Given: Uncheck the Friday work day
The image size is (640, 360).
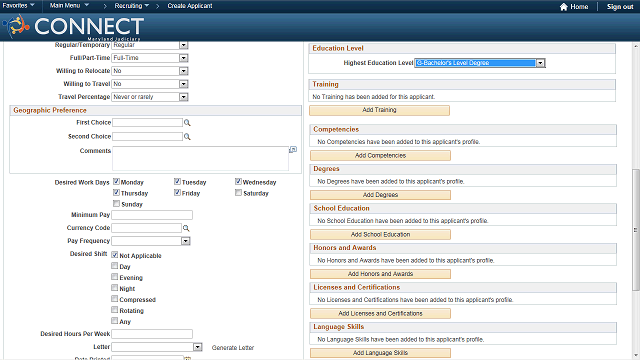Looking at the screenshot, I should [x=177, y=193].
